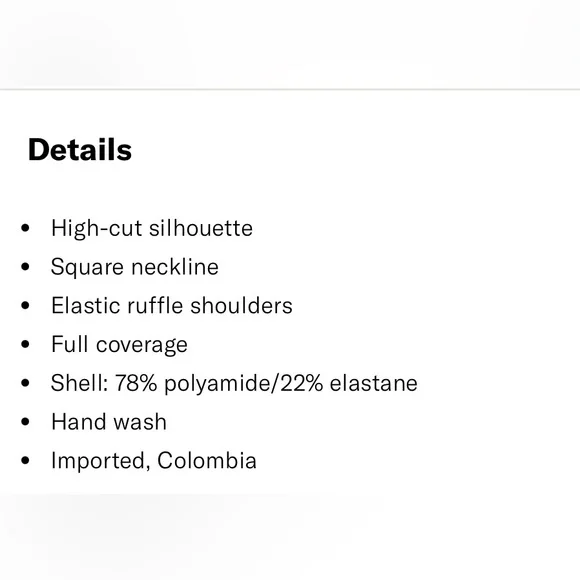This screenshot has height=580, width=580.
Task: Select the High-cut silhouette text
Action: 152,228
